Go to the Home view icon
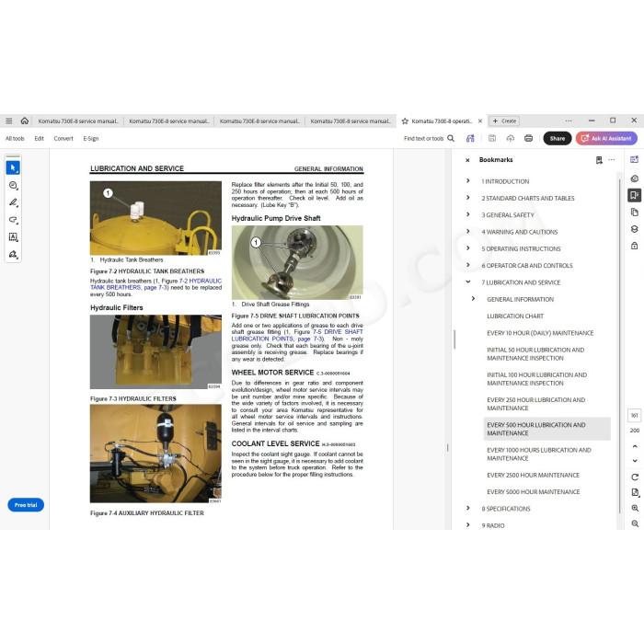Screen dimensions: 644x644 point(25,121)
